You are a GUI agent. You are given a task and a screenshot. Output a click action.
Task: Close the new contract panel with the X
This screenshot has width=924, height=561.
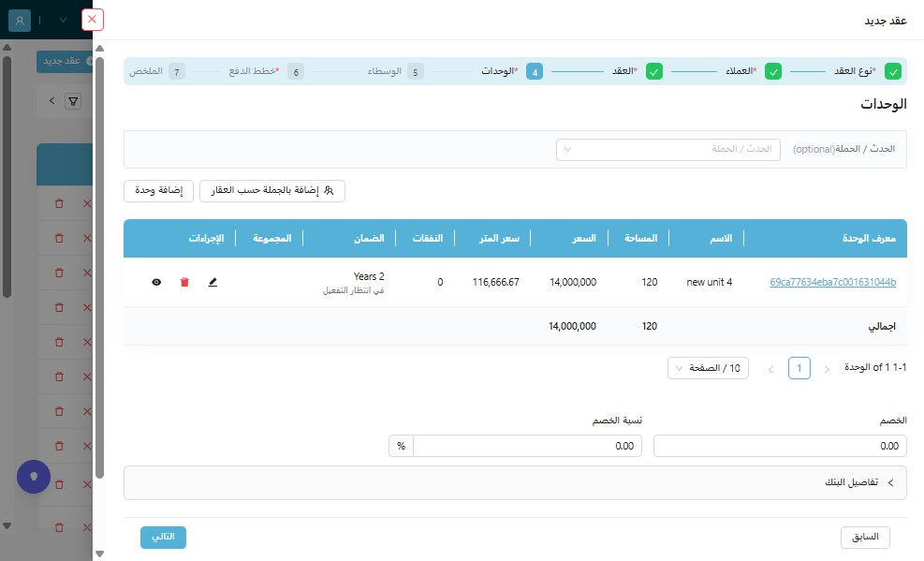(x=92, y=20)
